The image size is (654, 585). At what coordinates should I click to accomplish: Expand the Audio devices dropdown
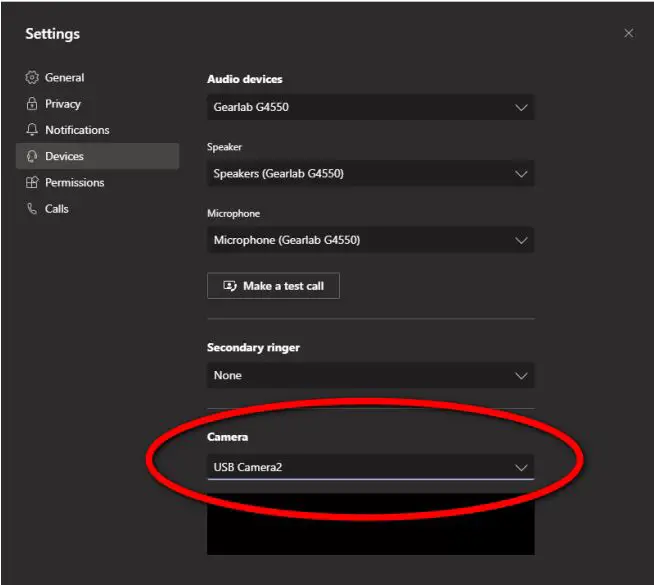[x=370, y=107]
